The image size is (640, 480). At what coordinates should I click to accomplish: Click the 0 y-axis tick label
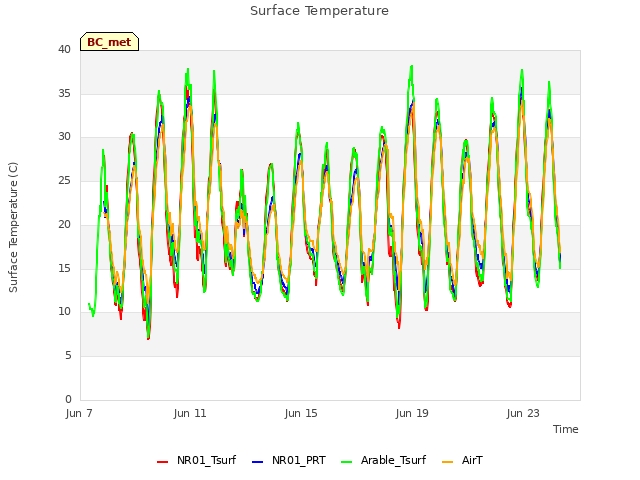68,399
